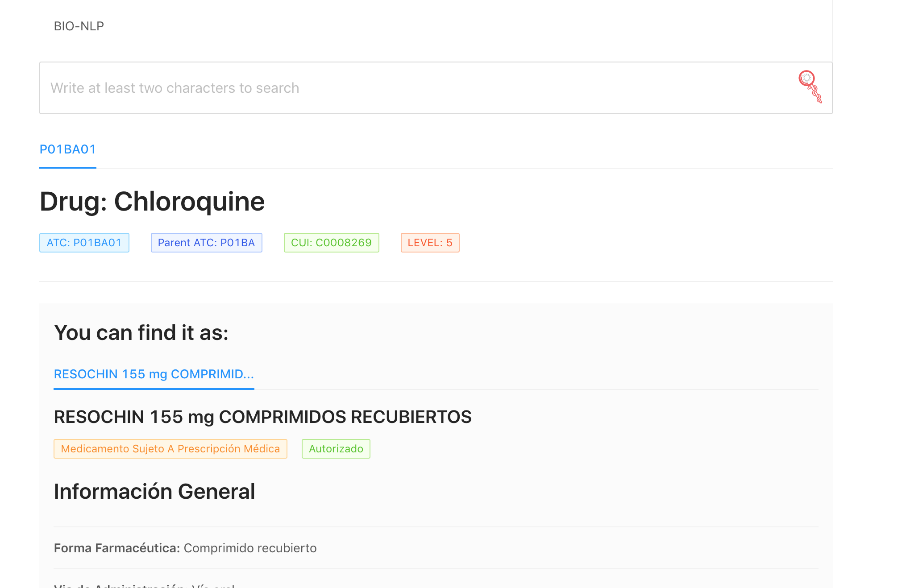Open the Parent ATC: P01BA tag
906x588 pixels.
(206, 243)
